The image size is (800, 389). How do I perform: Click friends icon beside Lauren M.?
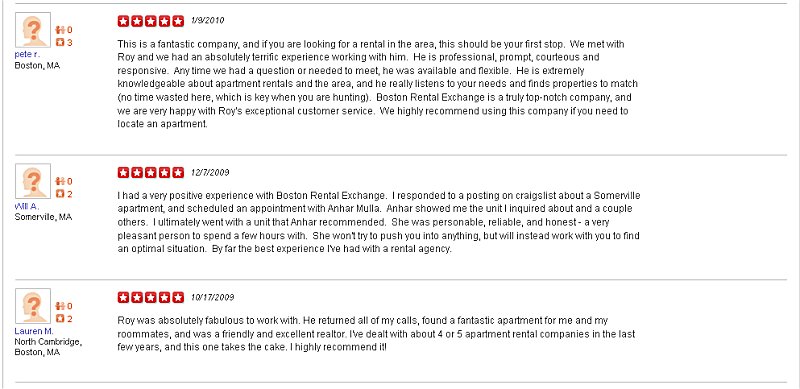pyautogui.click(x=60, y=306)
